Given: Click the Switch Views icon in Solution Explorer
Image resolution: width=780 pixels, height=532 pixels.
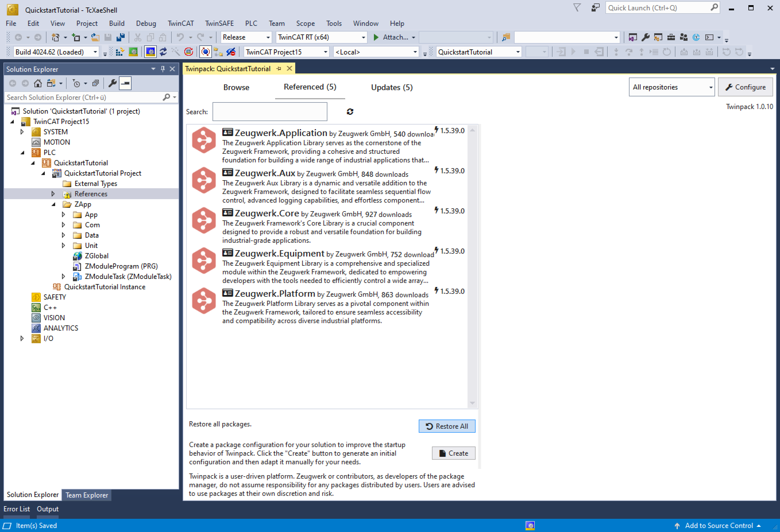Looking at the screenshot, I should pyautogui.click(x=51, y=83).
